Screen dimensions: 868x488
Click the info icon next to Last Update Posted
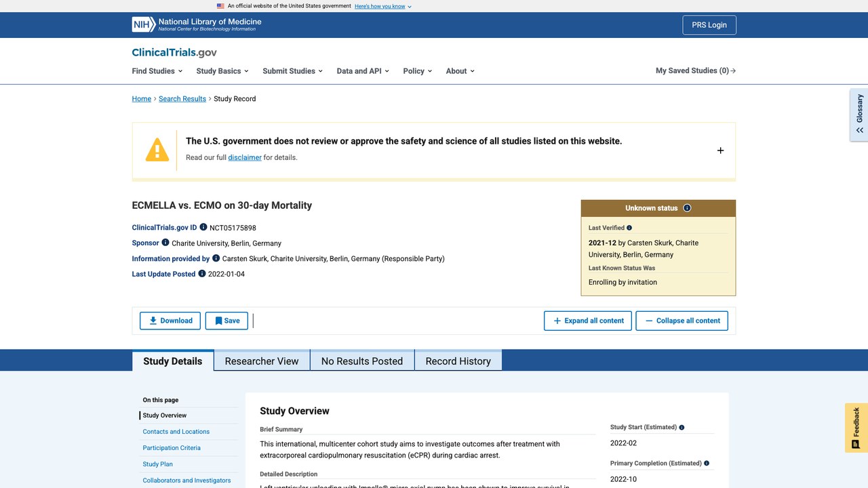coord(202,274)
